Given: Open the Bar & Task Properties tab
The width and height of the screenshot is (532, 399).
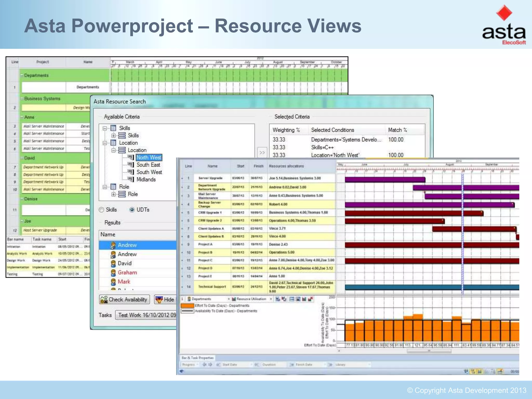Looking at the screenshot, I should click(197, 358).
